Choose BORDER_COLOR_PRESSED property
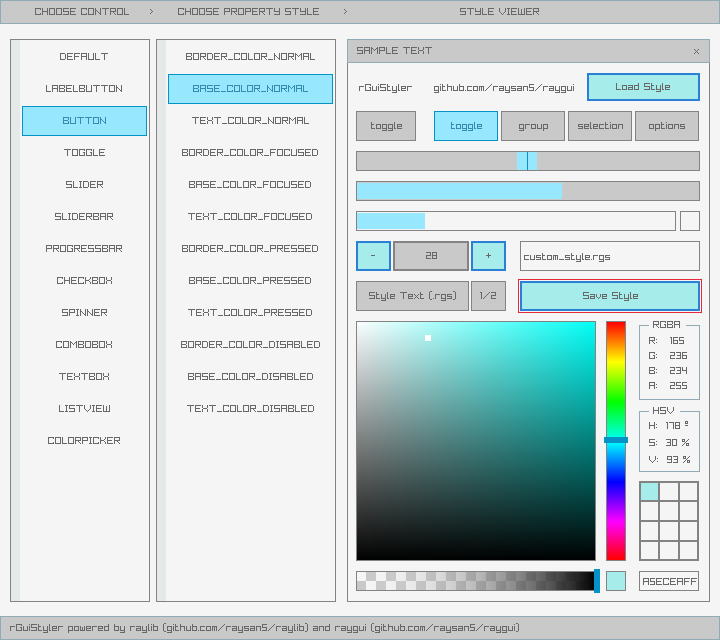Image resolution: width=720 pixels, height=640 pixels. [251, 249]
